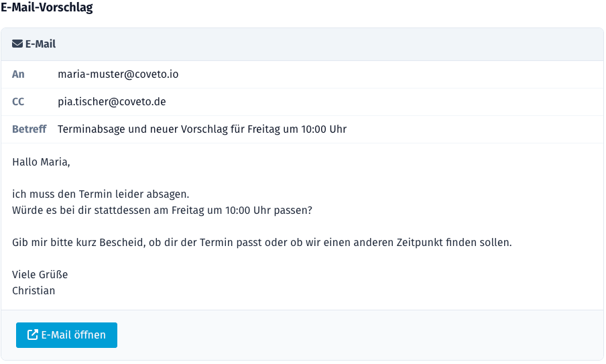
Task: Click the empty footer area beside E-Mail öffnen
Action: click(x=355, y=335)
